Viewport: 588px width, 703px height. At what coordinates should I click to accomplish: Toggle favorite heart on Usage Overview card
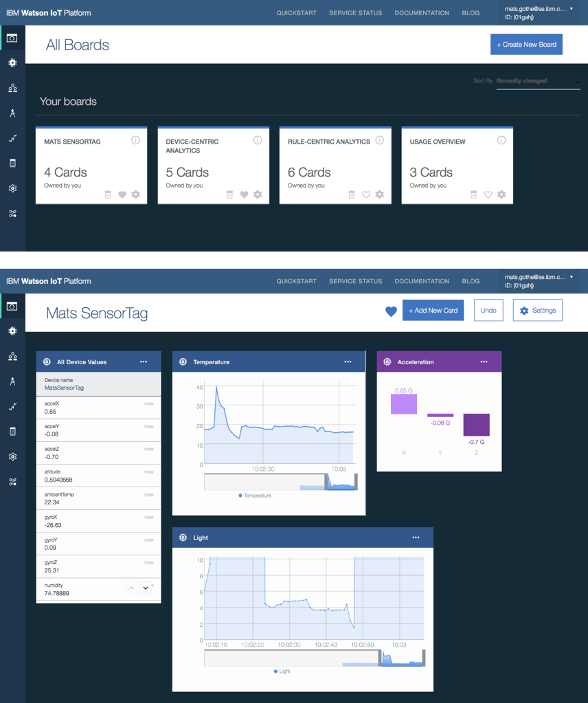coord(488,194)
